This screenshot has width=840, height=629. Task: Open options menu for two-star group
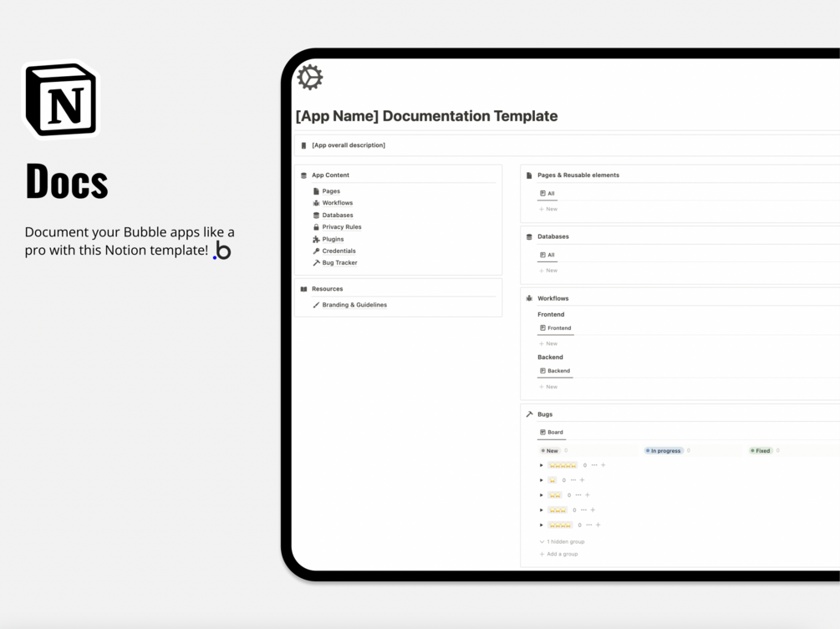578,495
